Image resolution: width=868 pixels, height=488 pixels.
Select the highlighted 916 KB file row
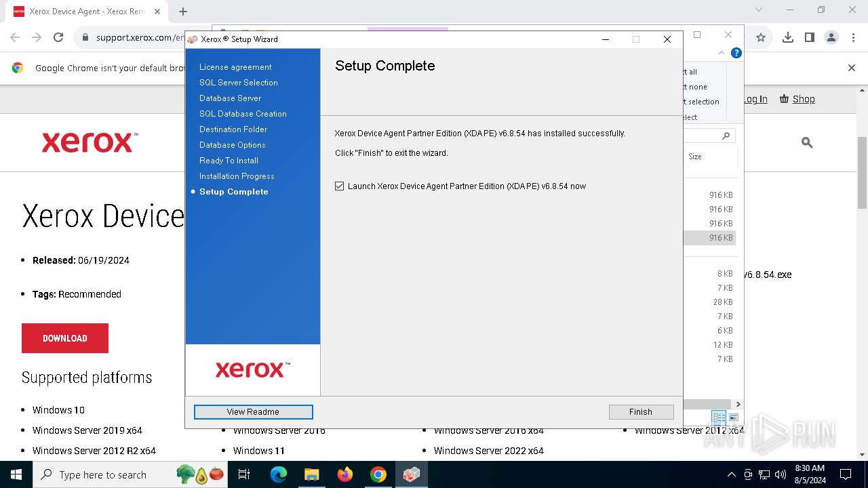coord(709,238)
